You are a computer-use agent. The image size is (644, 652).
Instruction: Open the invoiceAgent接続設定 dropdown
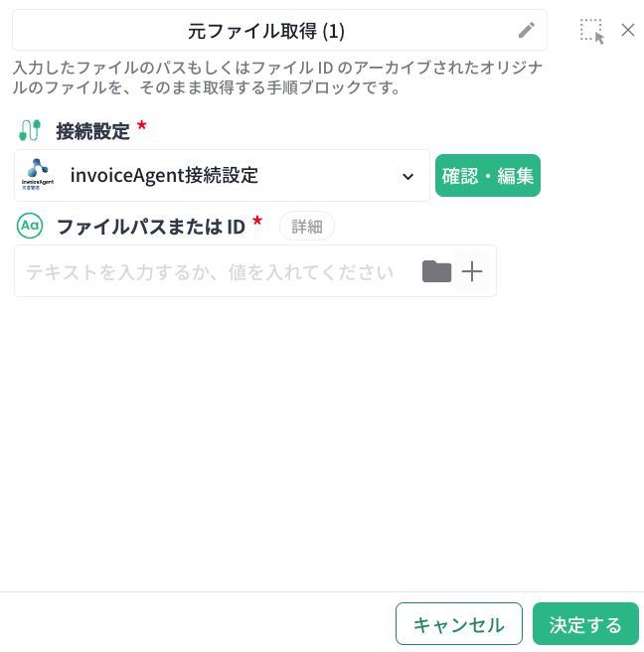click(222, 176)
